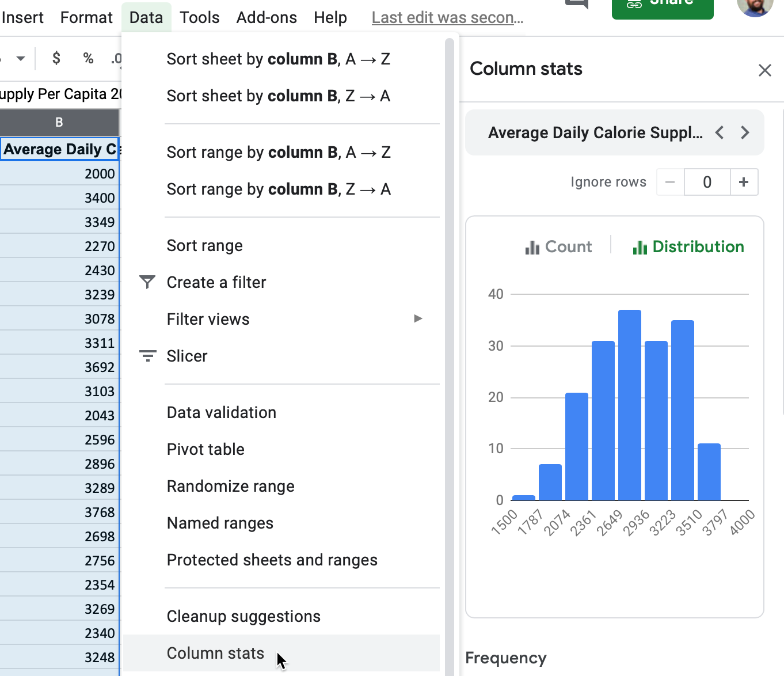Click the Frequency section heading
The height and width of the screenshot is (676, 784).
[x=506, y=658]
